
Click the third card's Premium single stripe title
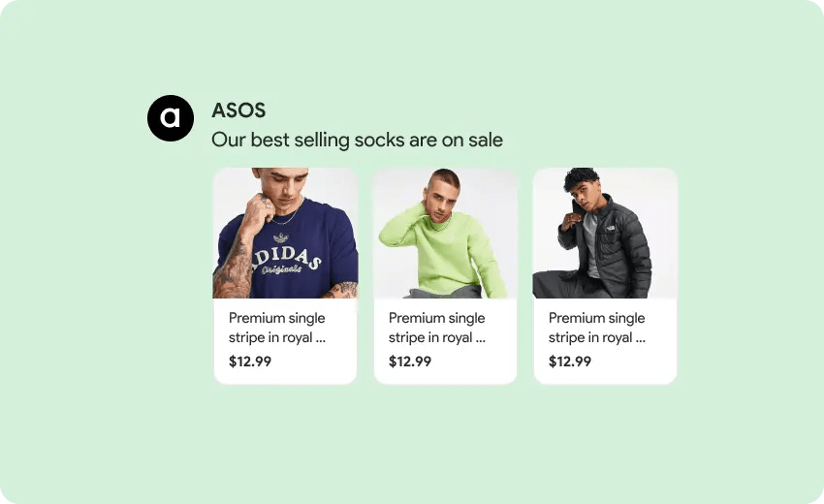coord(597,328)
